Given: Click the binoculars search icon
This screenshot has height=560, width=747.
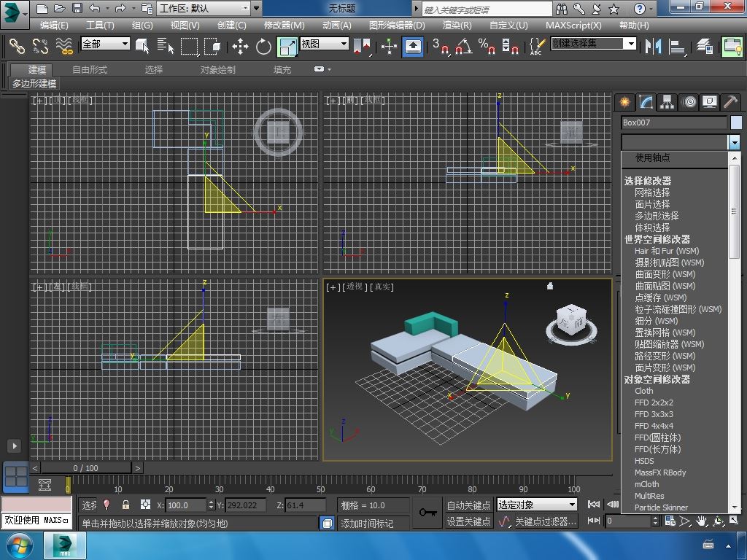Looking at the screenshot, I should 562,9.
